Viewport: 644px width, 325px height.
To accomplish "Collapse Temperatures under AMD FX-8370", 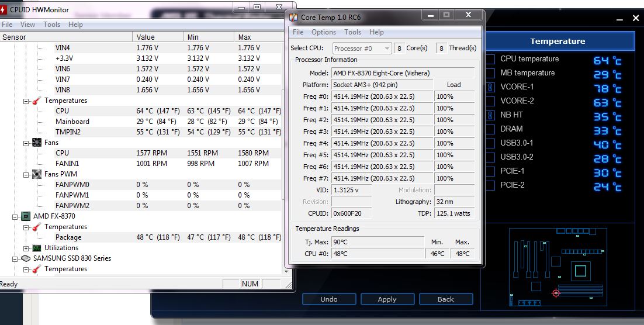I will [x=26, y=227].
